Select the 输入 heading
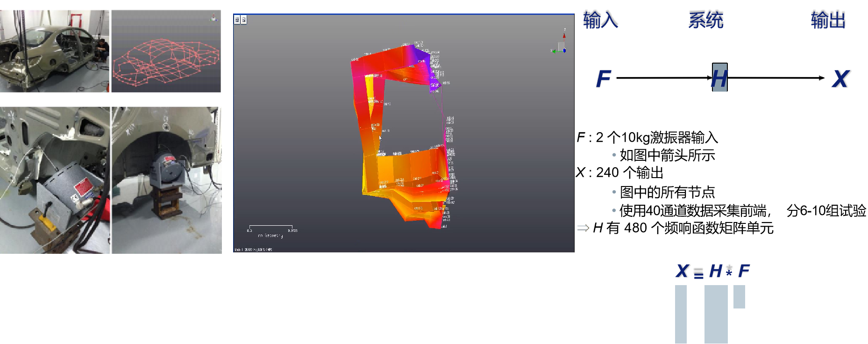The image size is (868, 344). [600, 20]
